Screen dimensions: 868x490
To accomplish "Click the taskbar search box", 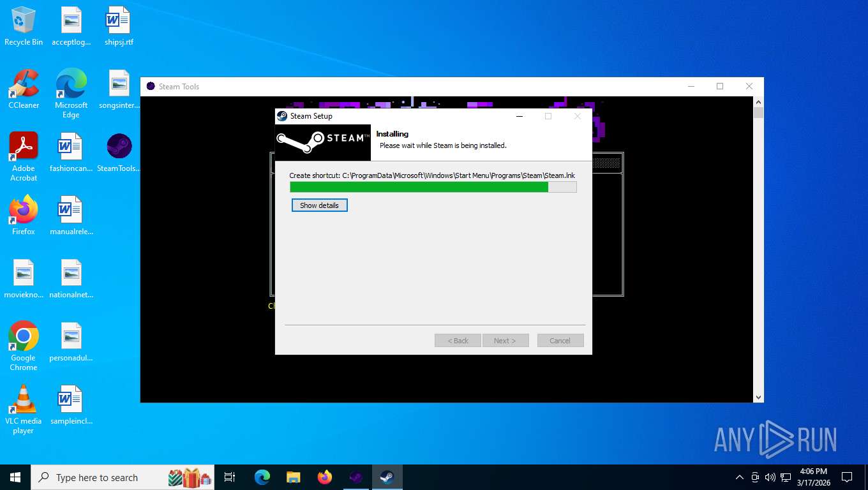I will (124, 477).
